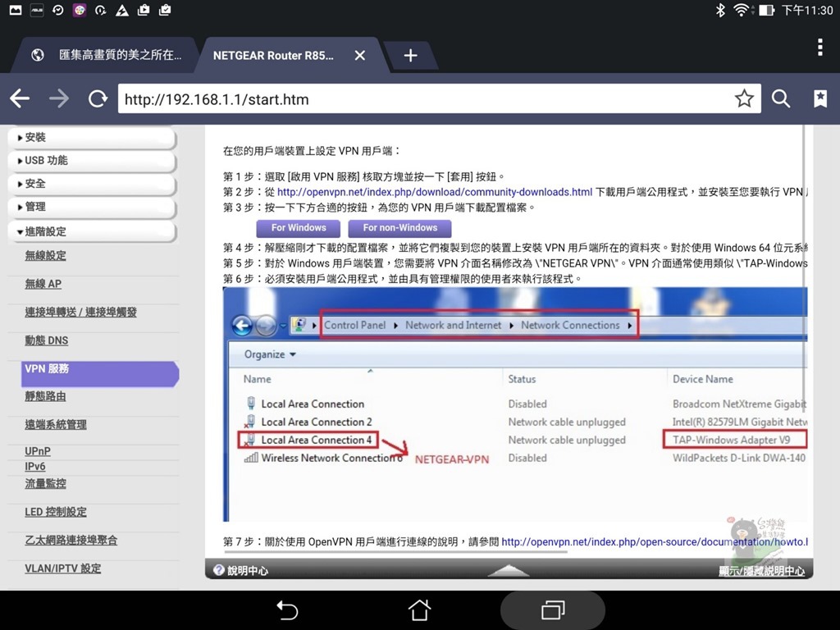Select VPN 服務 menu item
The image size is (840, 630).
99,373
